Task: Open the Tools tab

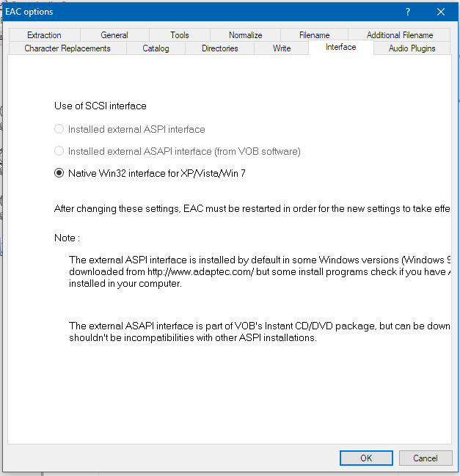Action: pos(179,35)
